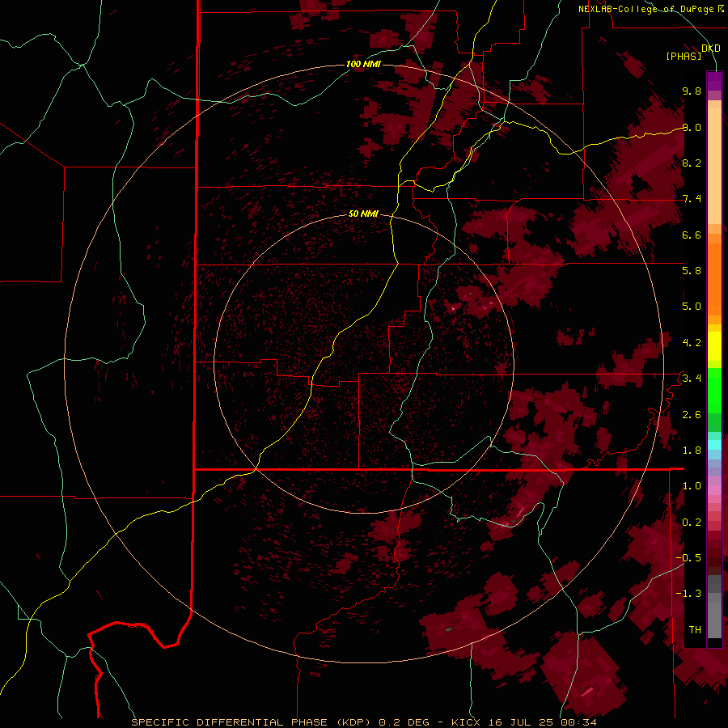
Task: Click the 50 NMI range ring label
Action: (363, 214)
